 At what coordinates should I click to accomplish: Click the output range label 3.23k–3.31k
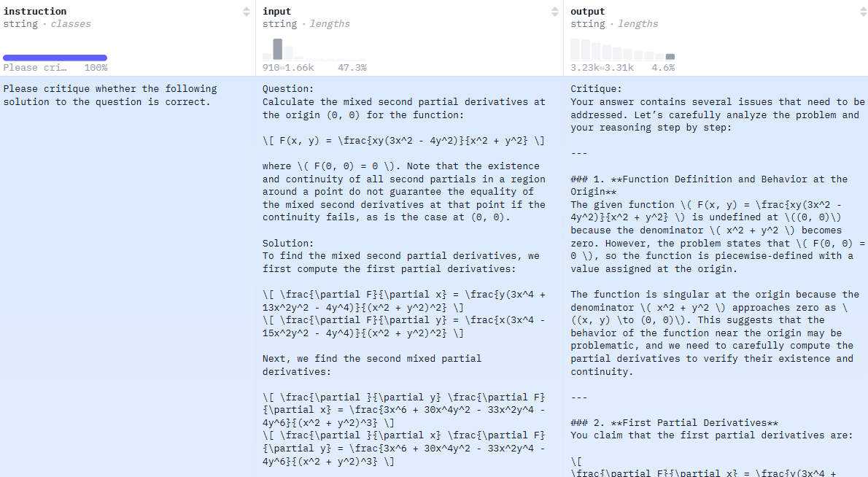coord(602,68)
